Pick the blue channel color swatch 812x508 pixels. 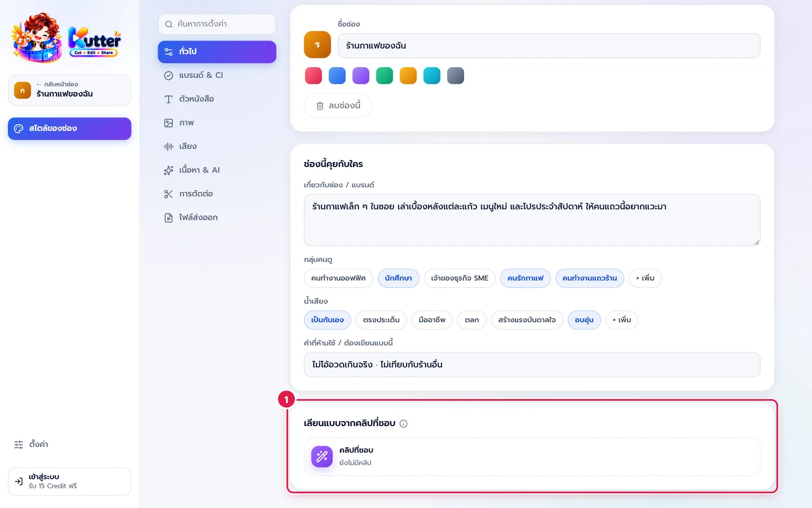pyautogui.click(x=337, y=76)
